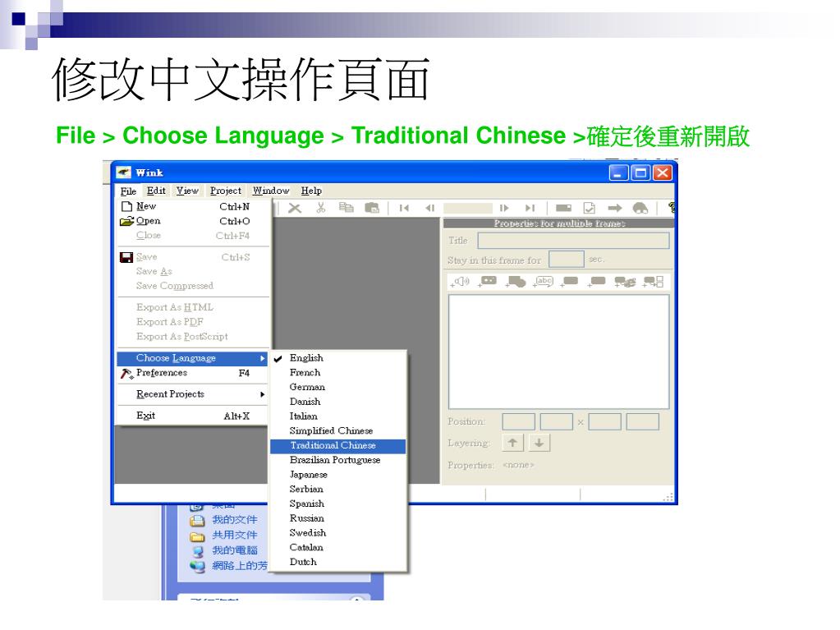Click the frame number field in toolbar

pos(468,208)
